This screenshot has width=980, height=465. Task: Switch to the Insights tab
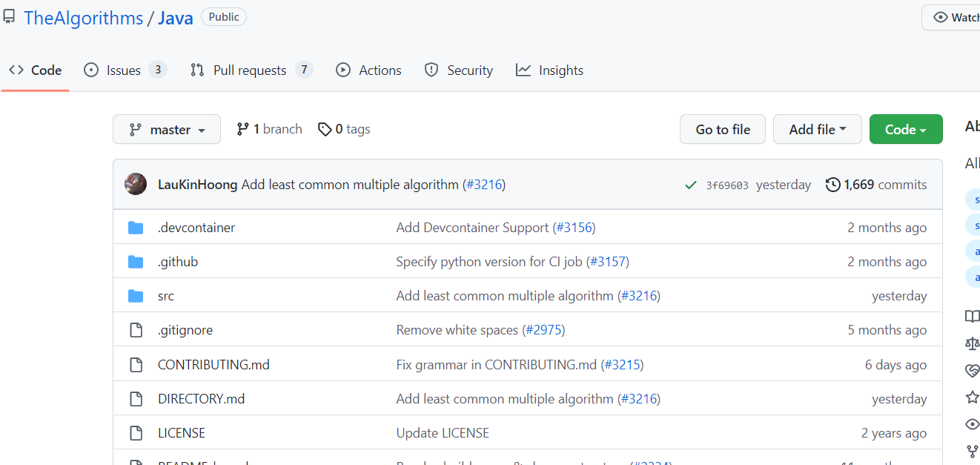(549, 70)
